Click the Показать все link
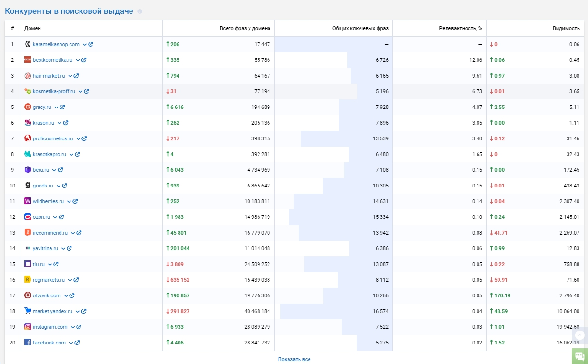The width and height of the screenshot is (588, 364). click(294, 359)
